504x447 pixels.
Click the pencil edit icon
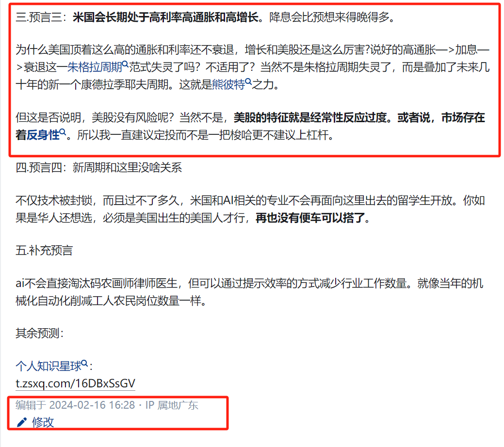(21, 422)
